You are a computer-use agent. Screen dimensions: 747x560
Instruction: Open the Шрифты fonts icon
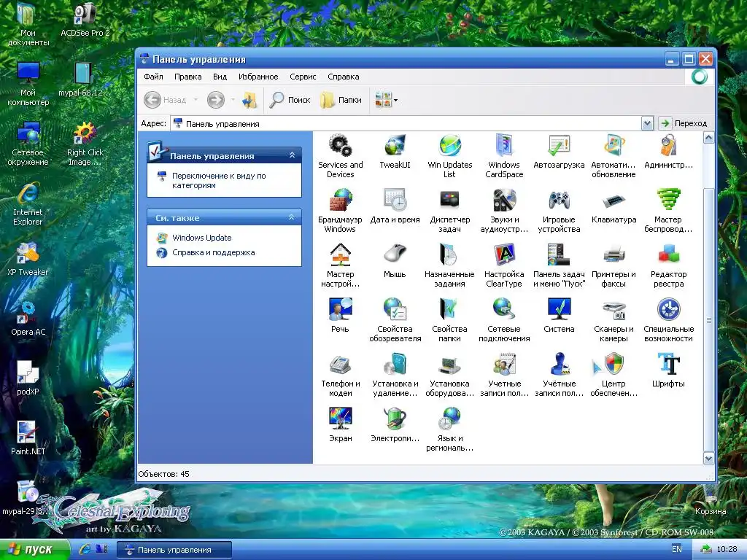click(x=668, y=371)
